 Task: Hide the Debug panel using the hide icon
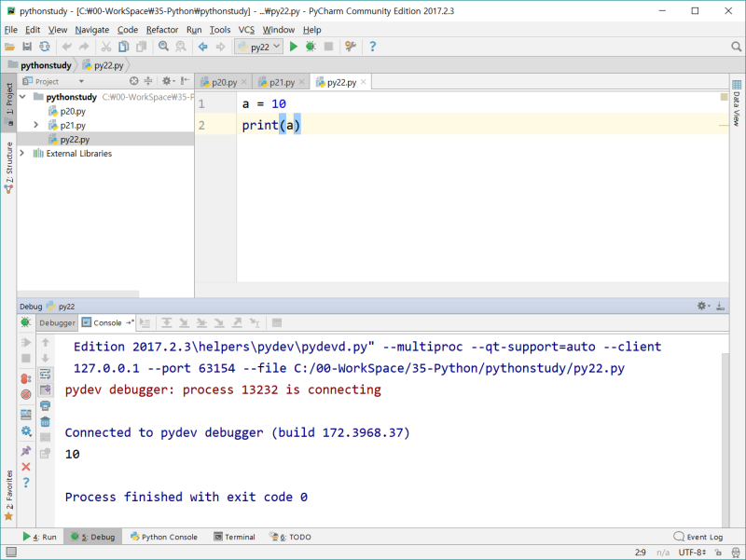(720, 307)
